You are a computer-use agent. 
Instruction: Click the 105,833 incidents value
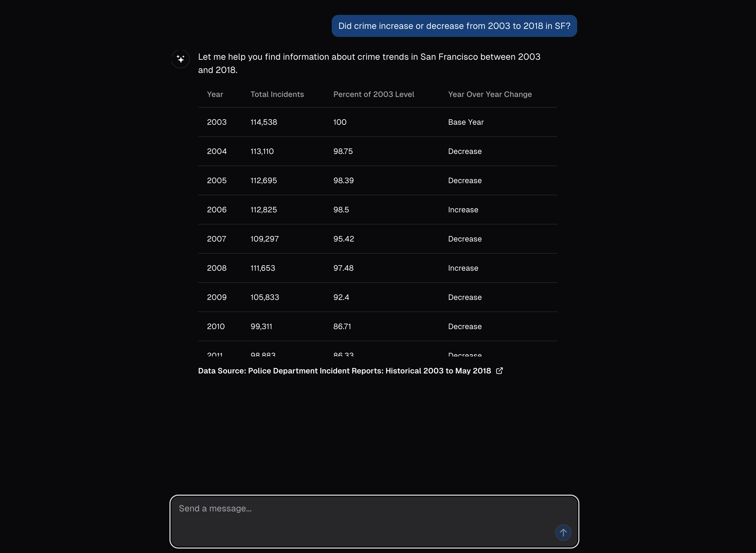[265, 297]
